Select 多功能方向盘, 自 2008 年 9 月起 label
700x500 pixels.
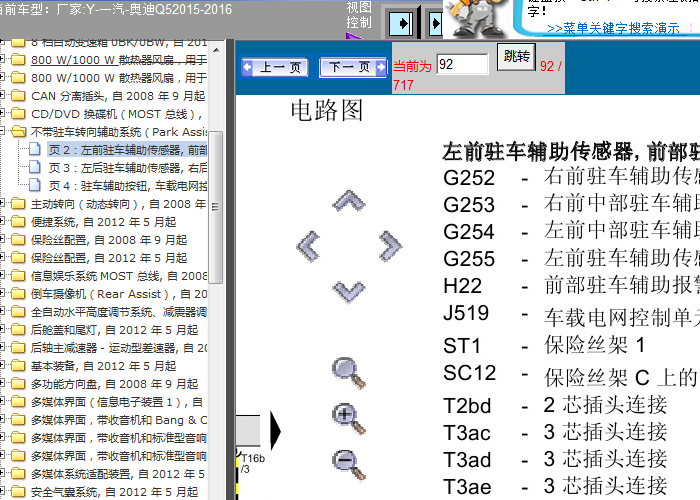[x=114, y=384]
